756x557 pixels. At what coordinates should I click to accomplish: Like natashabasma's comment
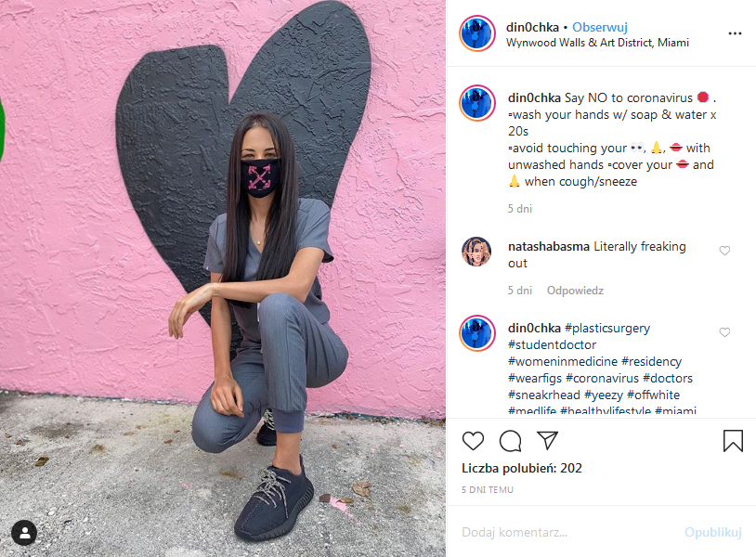(724, 251)
